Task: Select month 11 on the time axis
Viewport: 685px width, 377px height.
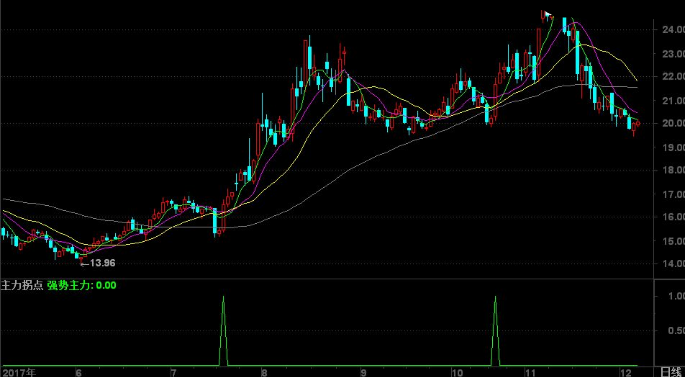Action: coord(530,373)
